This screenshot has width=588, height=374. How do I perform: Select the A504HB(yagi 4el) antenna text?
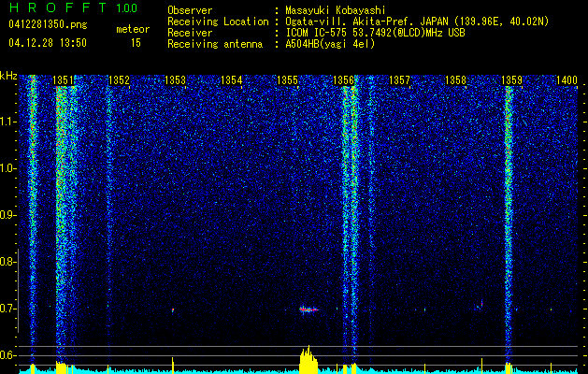click(x=330, y=44)
